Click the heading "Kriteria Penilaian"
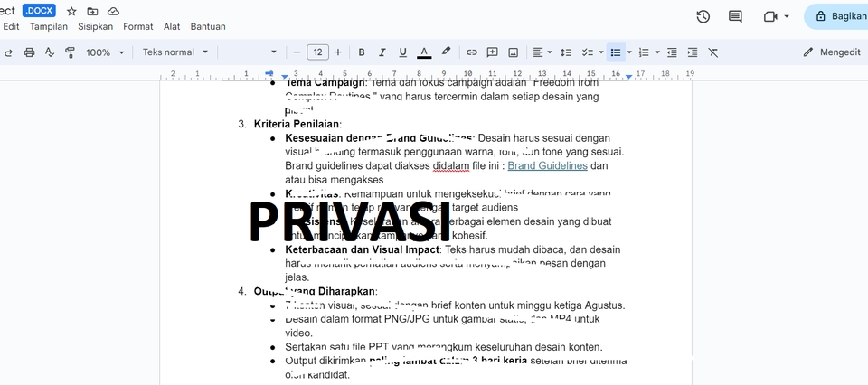This screenshot has height=385, width=868. pos(297,124)
